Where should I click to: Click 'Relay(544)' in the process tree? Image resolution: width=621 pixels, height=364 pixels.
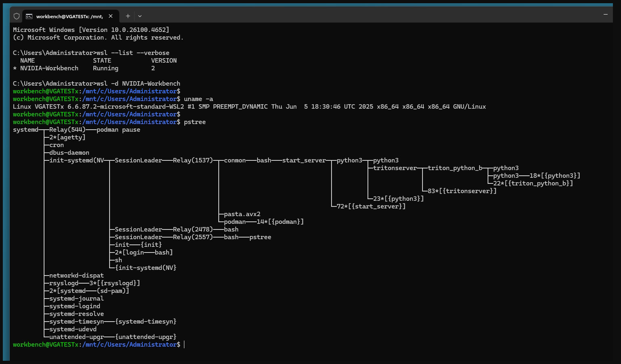[x=68, y=130]
